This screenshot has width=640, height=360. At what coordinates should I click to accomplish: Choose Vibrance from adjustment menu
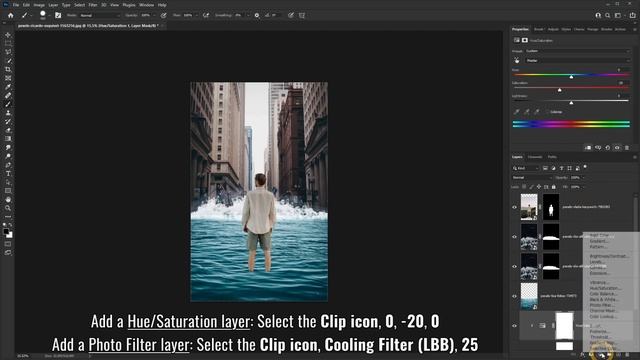599,282
